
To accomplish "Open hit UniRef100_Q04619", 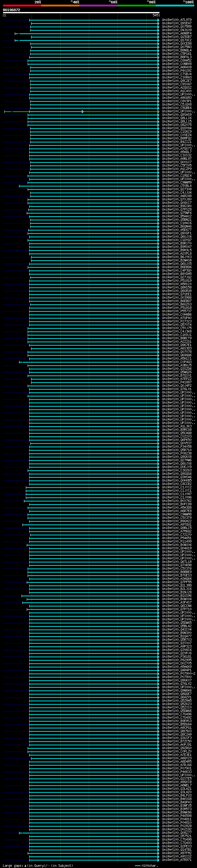I will (176, 548).
